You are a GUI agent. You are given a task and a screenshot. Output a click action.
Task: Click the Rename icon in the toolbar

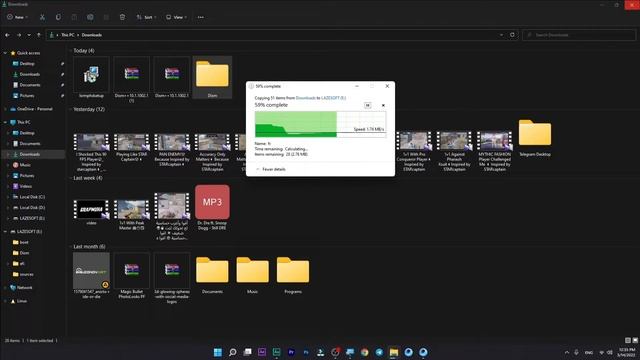coord(90,17)
